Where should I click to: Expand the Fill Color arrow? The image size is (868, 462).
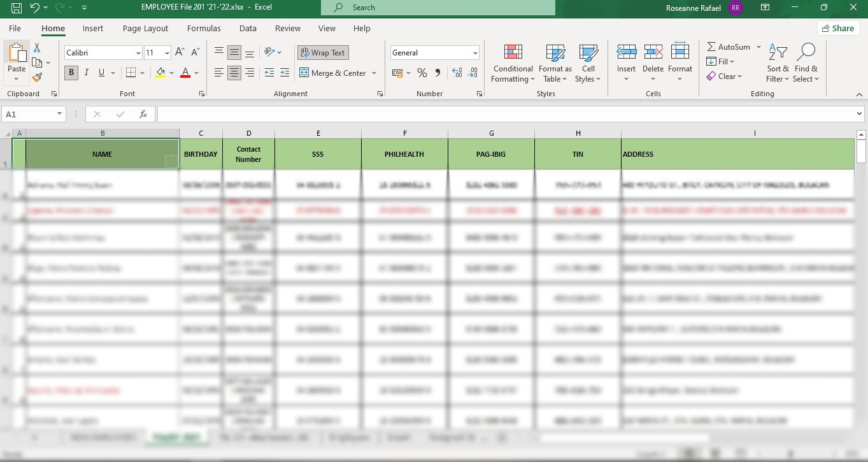(x=172, y=73)
